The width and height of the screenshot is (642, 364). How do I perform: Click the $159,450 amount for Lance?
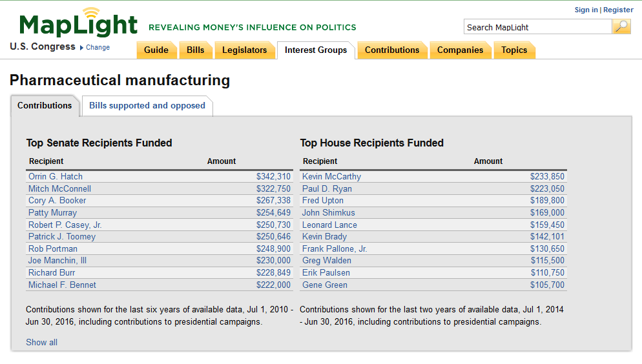pyautogui.click(x=548, y=225)
